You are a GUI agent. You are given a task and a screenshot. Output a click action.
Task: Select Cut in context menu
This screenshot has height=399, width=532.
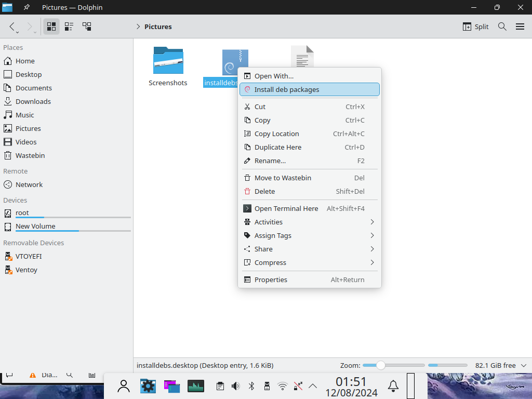point(310,107)
